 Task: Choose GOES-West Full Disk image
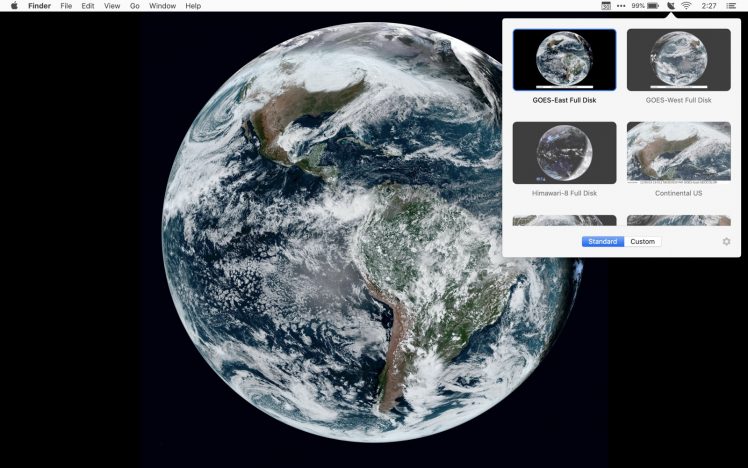pyautogui.click(x=678, y=60)
